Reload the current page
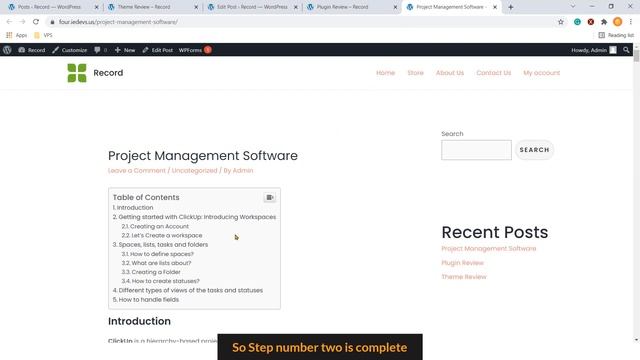 (x=36, y=22)
